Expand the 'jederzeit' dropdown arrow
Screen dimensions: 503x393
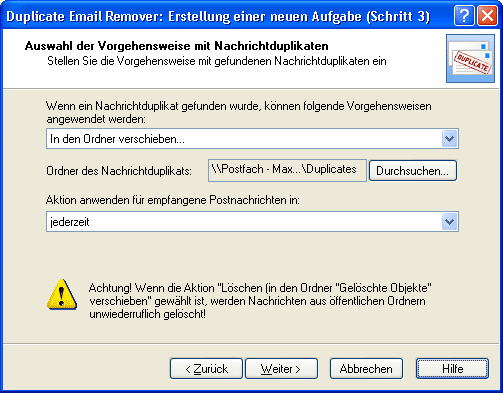click(x=450, y=222)
